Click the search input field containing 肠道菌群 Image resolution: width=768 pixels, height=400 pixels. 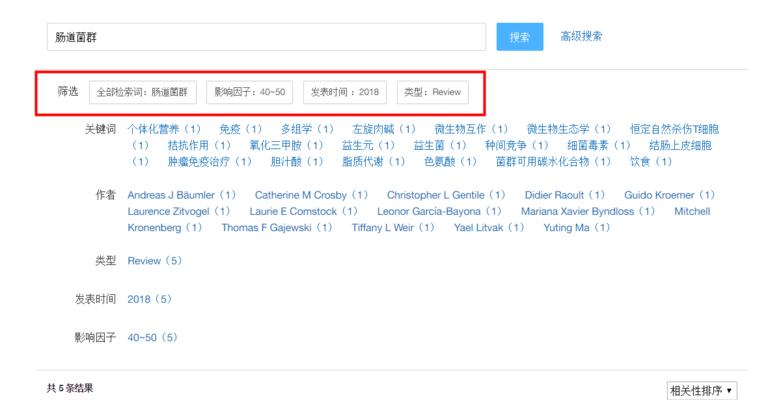[266, 37]
